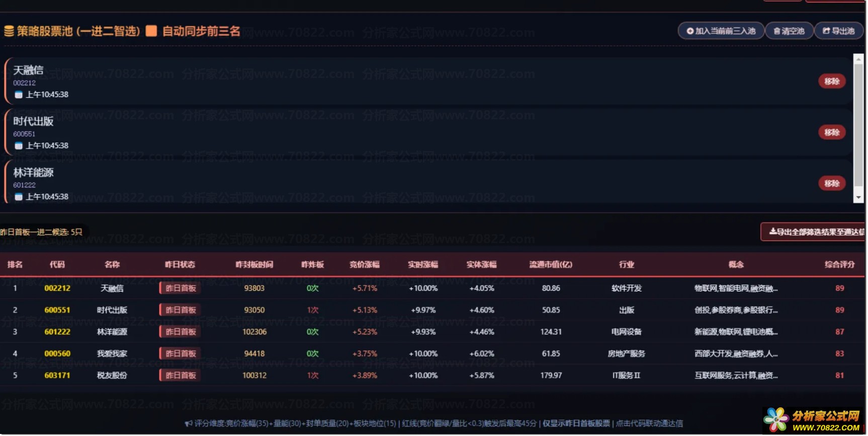Click the orange auto-sync top three checkbox
The width and height of the screenshot is (868, 436).
(151, 31)
